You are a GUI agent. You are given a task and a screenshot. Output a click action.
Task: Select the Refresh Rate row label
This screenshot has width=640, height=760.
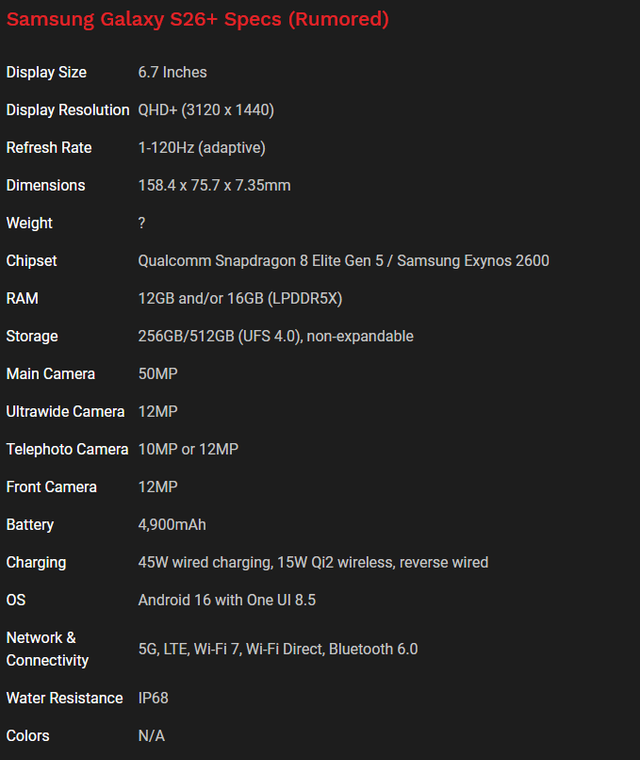coord(49,148)
